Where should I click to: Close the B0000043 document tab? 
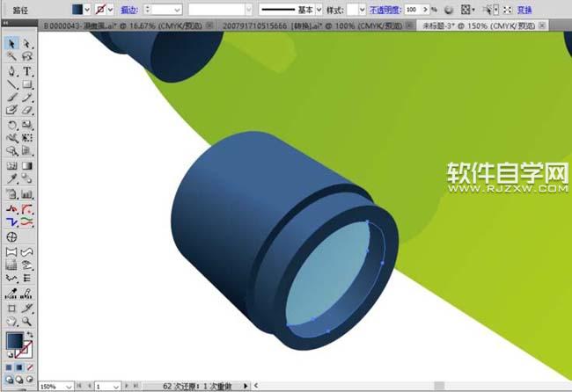pos(209,25)
